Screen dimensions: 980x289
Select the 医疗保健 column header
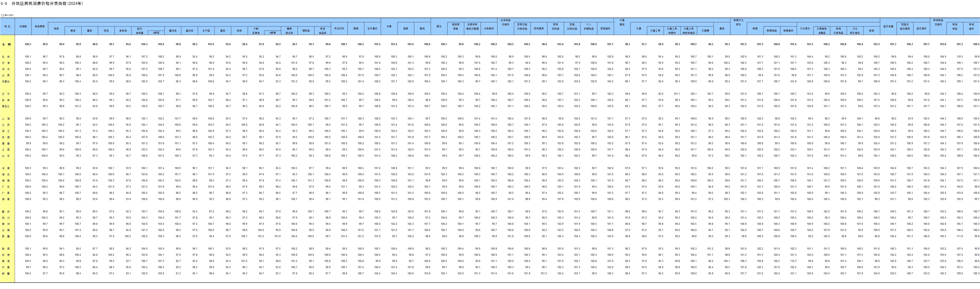[888, 26]
